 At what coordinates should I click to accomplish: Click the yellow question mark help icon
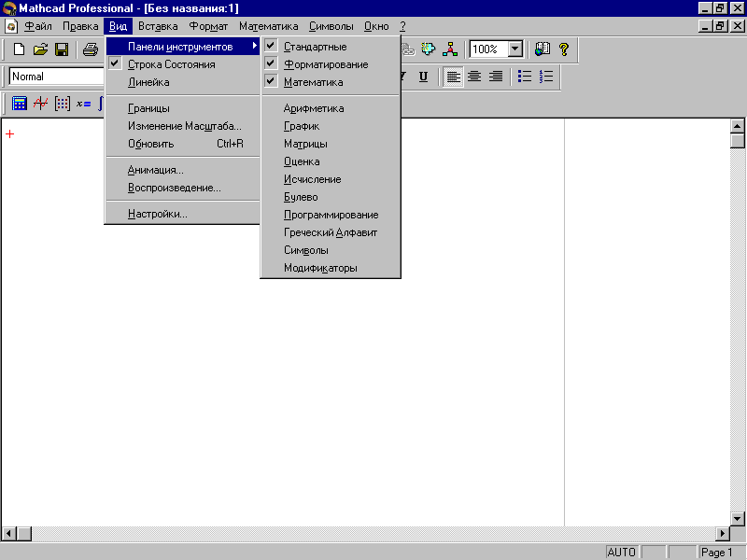564,49
